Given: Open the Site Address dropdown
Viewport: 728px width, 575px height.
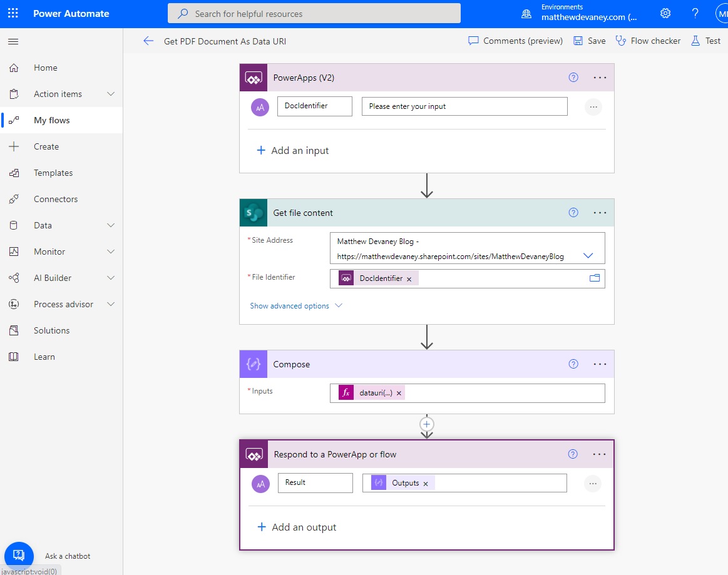Looking at the screenshot, I should coord(587,255).
